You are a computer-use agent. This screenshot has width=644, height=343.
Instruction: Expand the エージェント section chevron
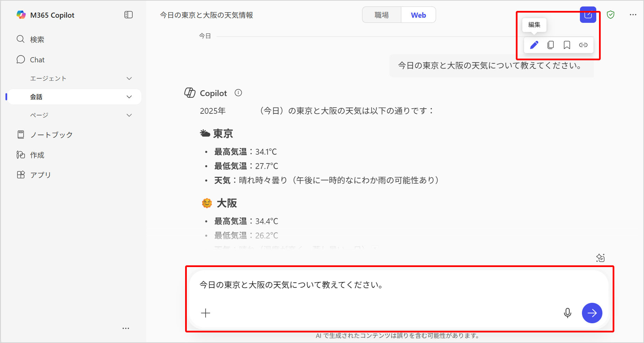(x=129, y=78)
